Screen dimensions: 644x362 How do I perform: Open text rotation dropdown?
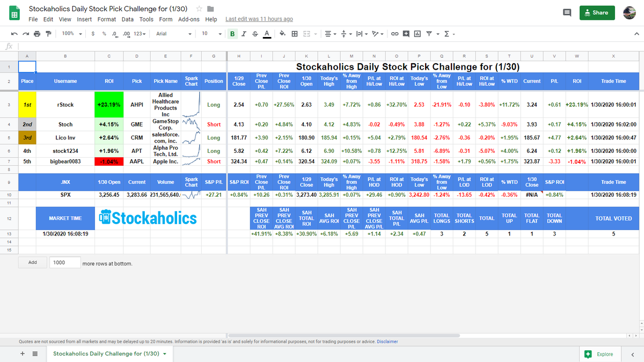(x=378, y=34)
